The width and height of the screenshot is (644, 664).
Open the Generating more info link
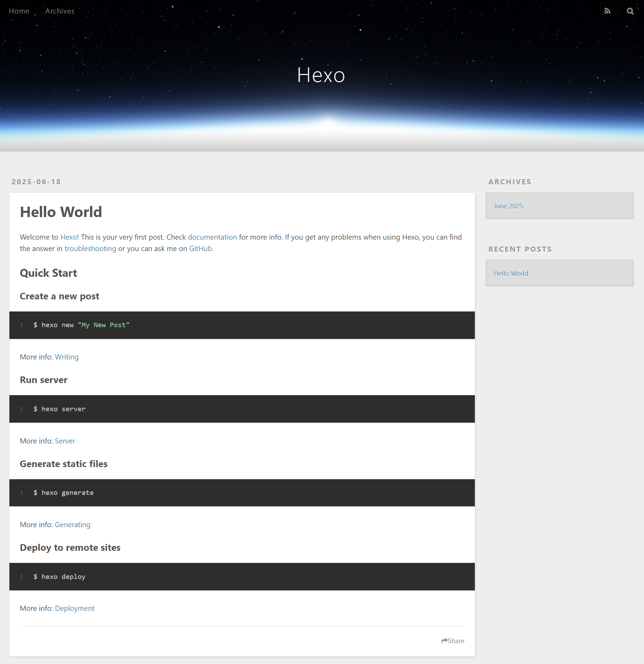coord(73,525)
